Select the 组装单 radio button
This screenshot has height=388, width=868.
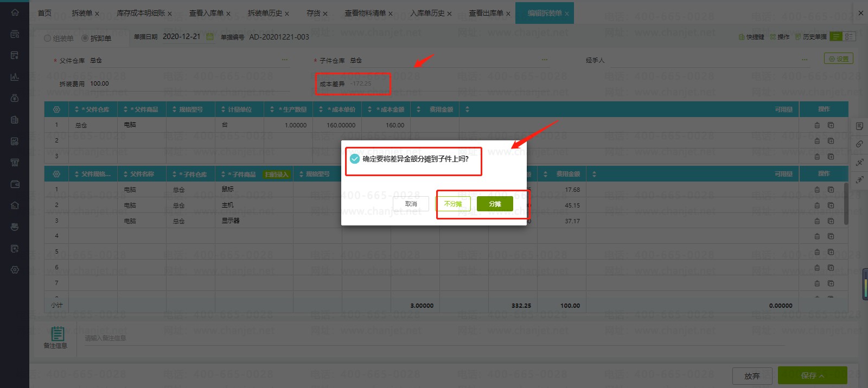coord(48,38)
